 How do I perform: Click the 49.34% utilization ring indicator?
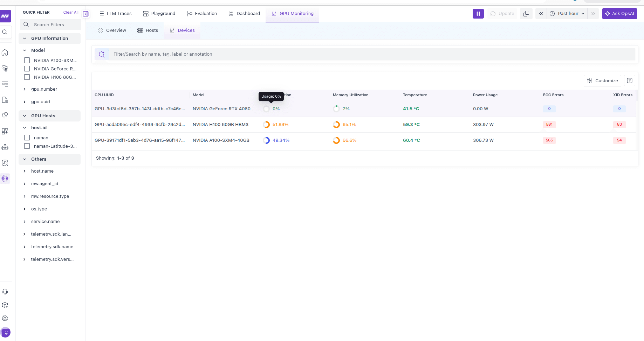click(266, 140)
